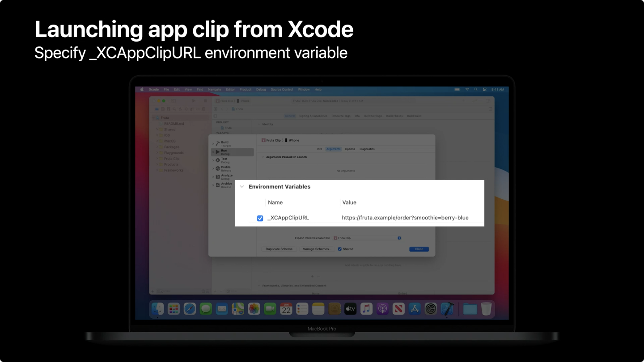The height and width of the screenshot is (362, 644).
Task: Click the Wi-Fi icon in menu bar
Action: (x=467, y=89)
